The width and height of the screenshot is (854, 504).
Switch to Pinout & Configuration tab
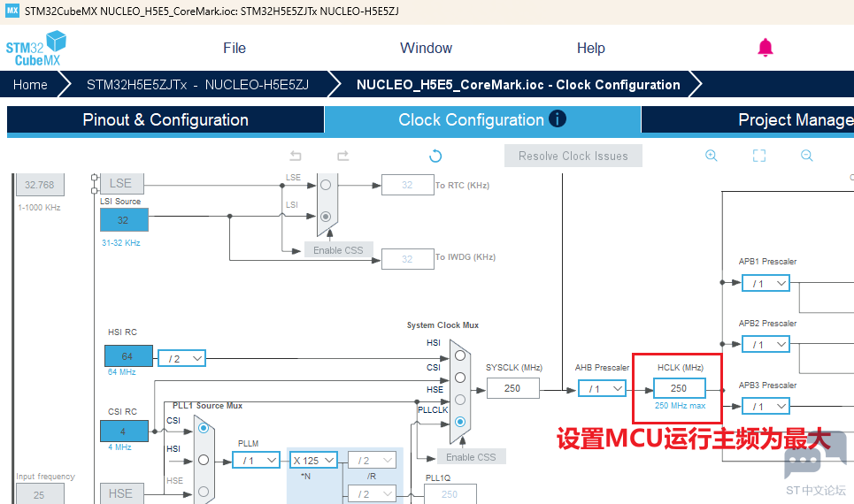click(x=165, y=119)
